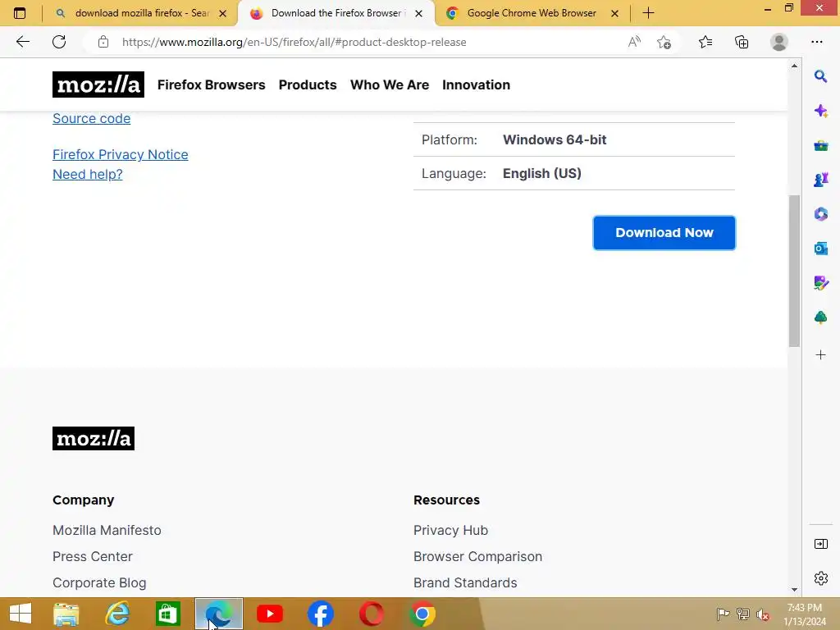Click the scrollbar down arrow
The image size is (840, 630).
click(794, 590)
